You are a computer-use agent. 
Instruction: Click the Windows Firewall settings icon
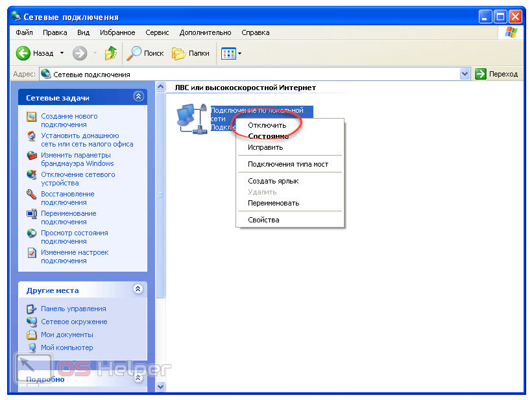(x=32, y=156)
